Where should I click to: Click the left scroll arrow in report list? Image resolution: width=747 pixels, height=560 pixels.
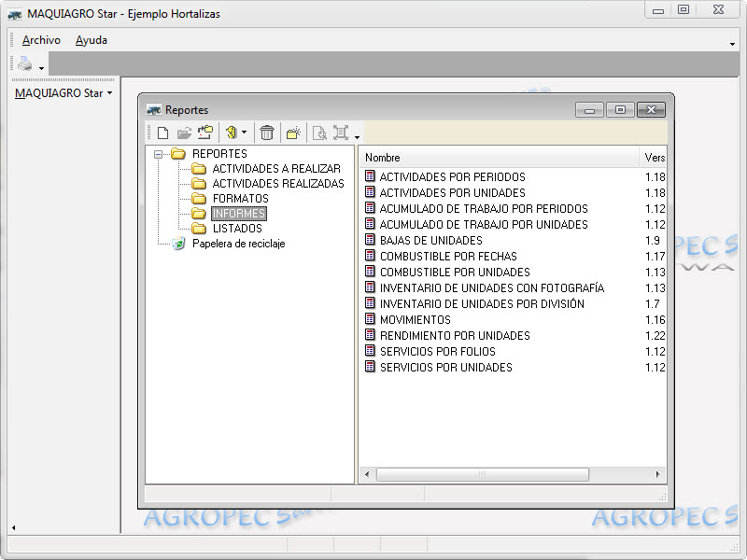tap(366, 474)
